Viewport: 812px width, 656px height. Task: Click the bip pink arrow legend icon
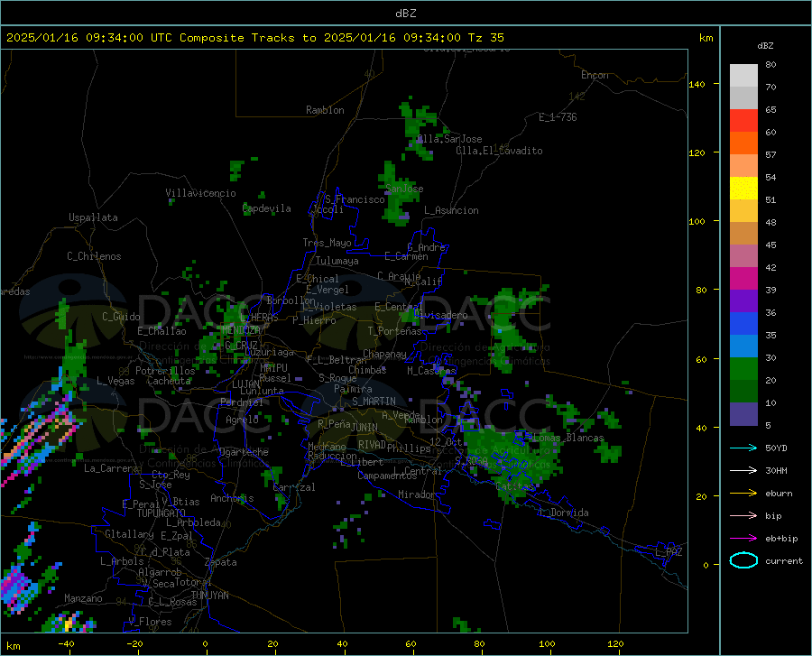click(743, 516)
